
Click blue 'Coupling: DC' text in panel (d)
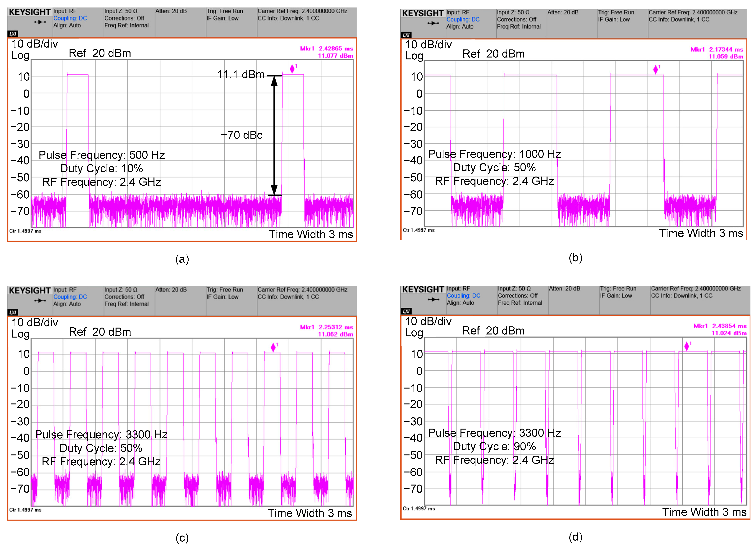coord(463,296)
